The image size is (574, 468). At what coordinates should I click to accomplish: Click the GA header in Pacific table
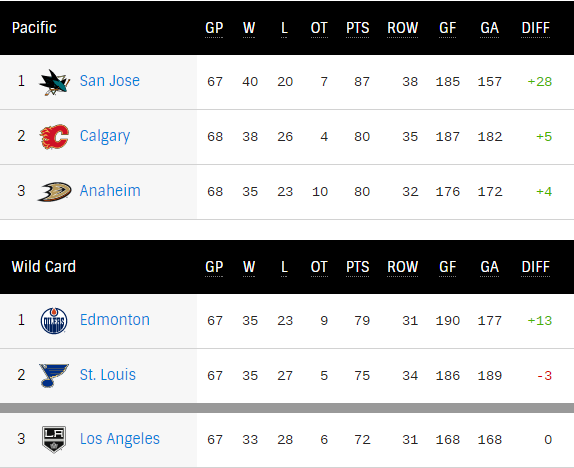tap(489, 28)
